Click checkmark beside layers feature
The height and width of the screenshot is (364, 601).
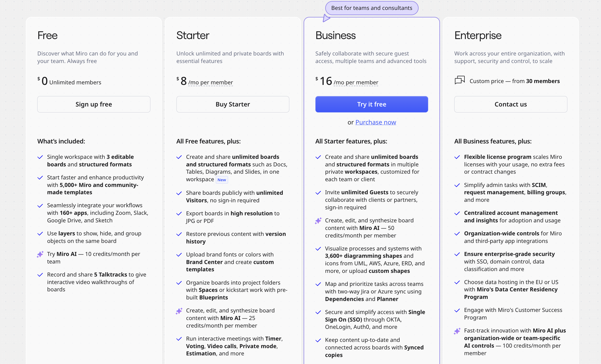point(40,234)
